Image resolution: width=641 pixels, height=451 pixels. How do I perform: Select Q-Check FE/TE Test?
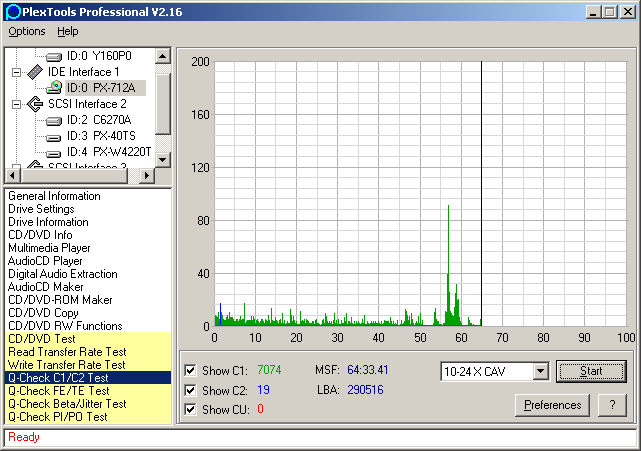pos(88,391)
